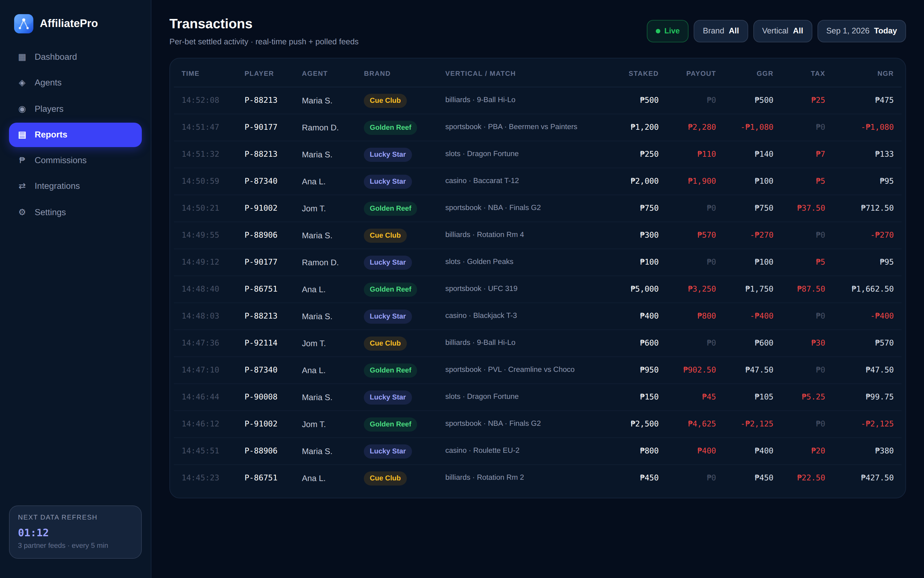Open the Vertical All filter
This screenshot has width=924, height=578.
(x=782, y=31)
